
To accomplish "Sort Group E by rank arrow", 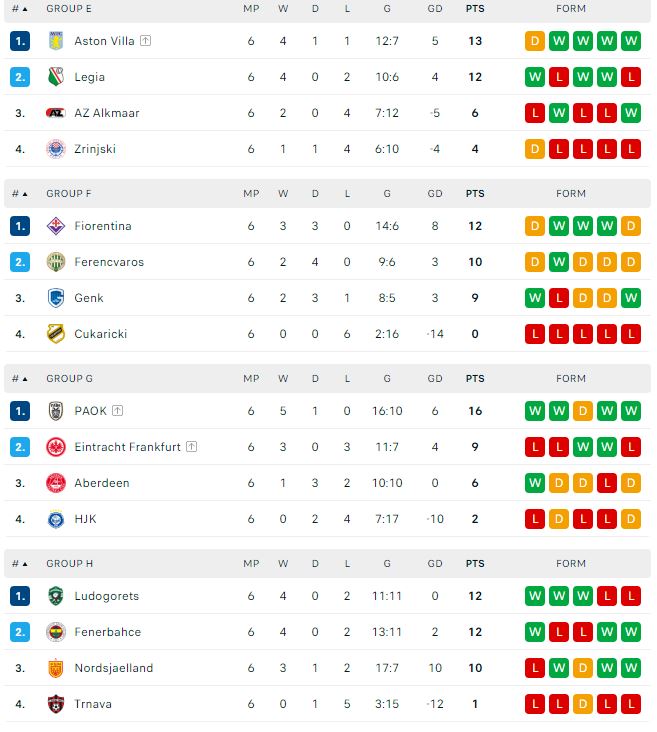I will [x=24, y=9].
